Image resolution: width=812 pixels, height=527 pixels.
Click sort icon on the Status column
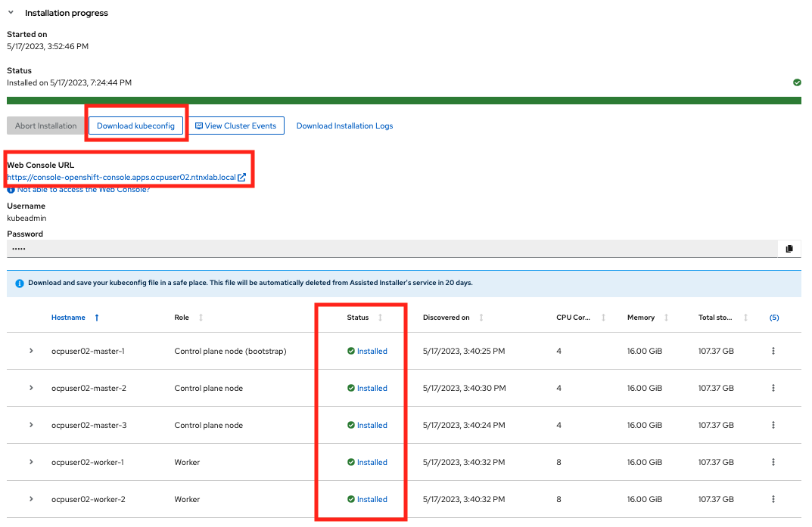(x=380, y=318)
